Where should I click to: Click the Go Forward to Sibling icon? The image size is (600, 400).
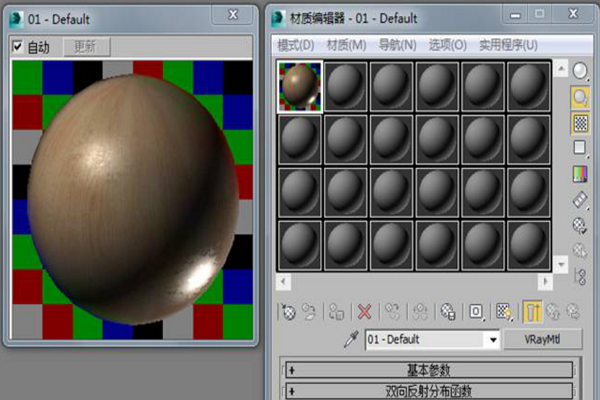click(x=573, y=312)
